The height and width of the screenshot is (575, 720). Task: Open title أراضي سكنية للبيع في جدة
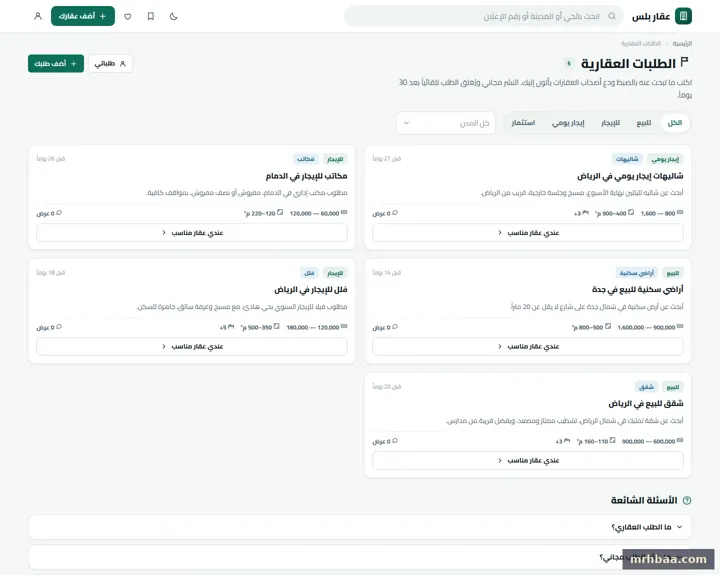637,289
